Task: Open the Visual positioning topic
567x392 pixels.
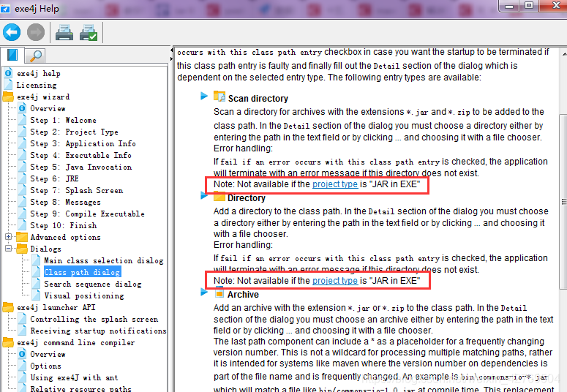Action: point(84,295)
